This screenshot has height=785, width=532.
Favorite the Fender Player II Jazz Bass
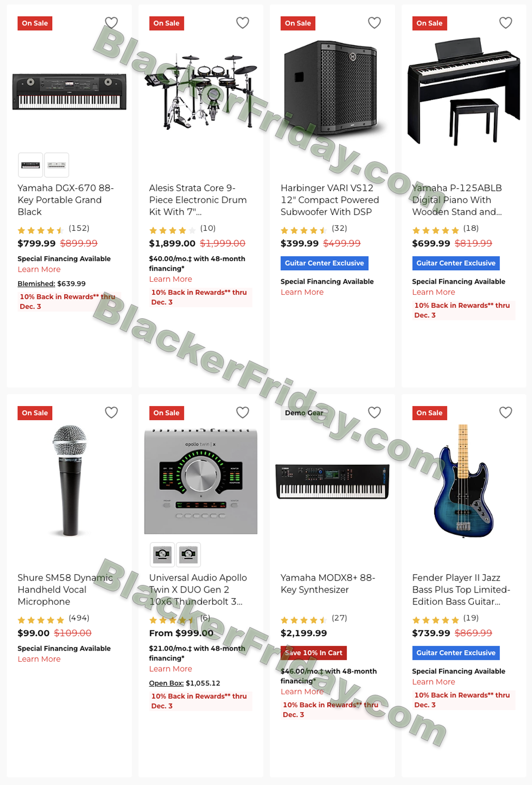(505, 412)
